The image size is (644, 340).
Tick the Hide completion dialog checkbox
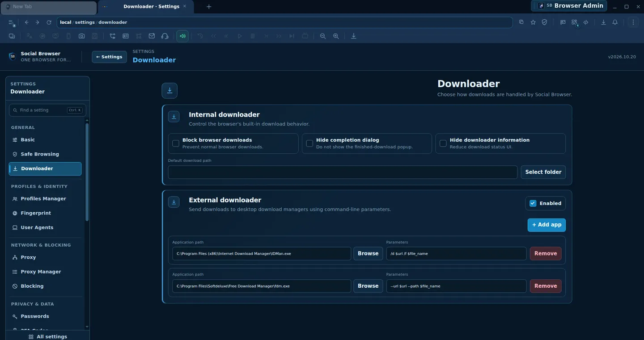tap(309, 143)
